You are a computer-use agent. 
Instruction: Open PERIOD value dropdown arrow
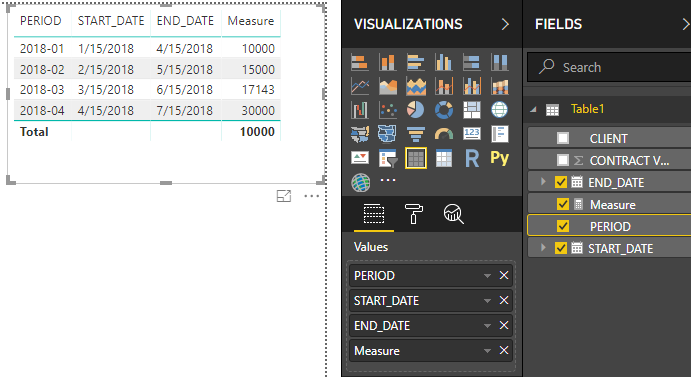pos(487,276)
